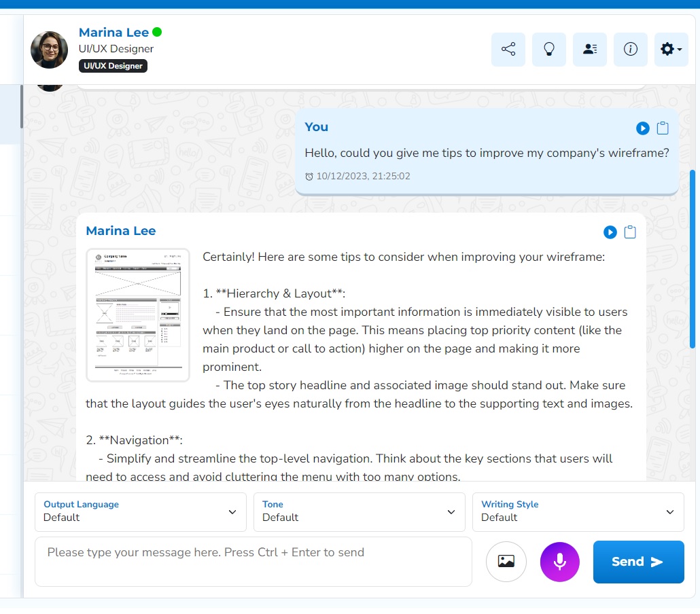This screenshot has width=700, height=614.
Task: Click the message text input field
Action: click(x=253, y=562)
